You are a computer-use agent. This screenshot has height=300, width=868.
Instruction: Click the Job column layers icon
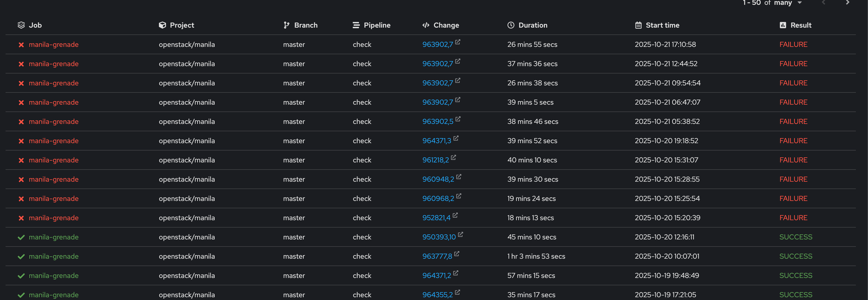(x=21, y=25)
